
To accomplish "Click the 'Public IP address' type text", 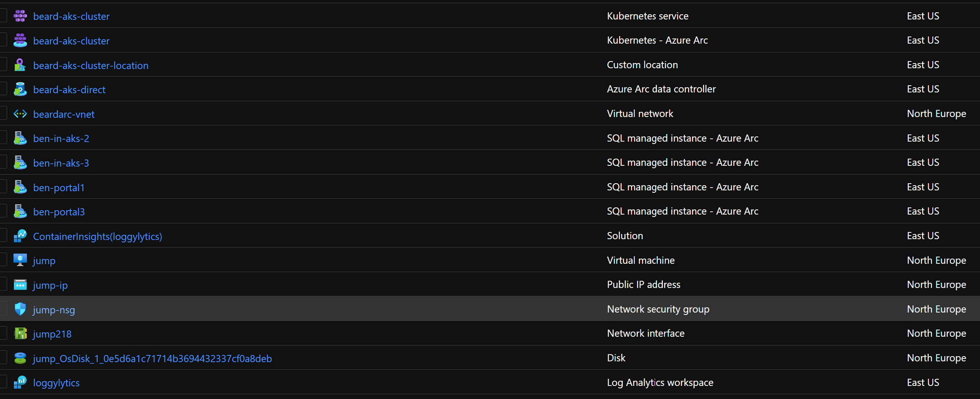I will click(x=643, y=284).
